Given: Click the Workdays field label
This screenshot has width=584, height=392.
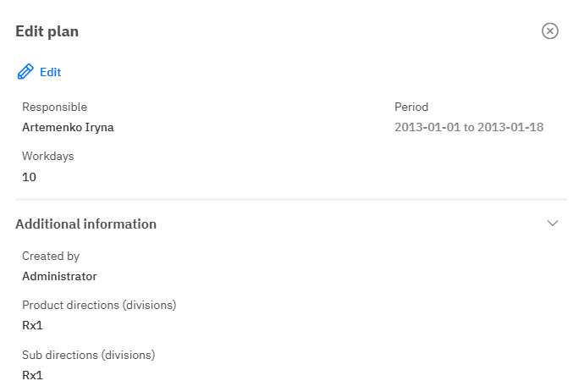Looking at the screenshot, I should [47, 157].
